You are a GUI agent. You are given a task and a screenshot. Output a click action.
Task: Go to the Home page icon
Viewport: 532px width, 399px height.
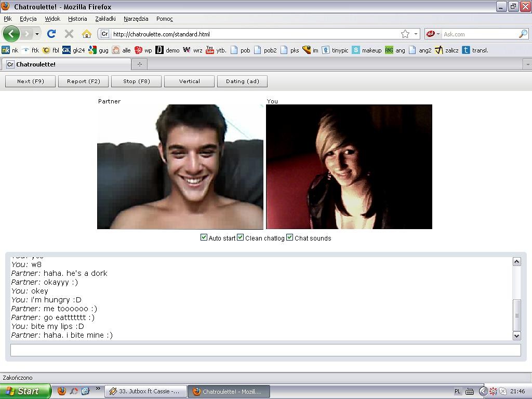[x=87, y=34]
